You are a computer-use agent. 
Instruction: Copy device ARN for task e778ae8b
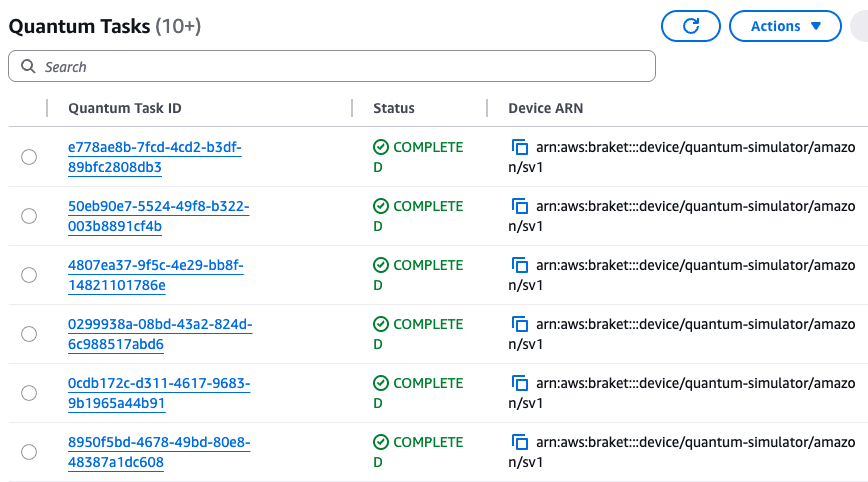pos(519,147)
